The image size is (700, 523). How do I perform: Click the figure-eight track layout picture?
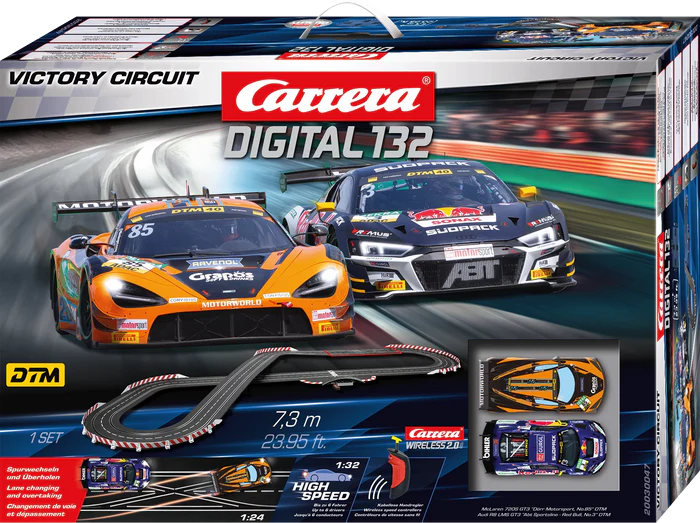pyautogui.click(x=271, y=396)
